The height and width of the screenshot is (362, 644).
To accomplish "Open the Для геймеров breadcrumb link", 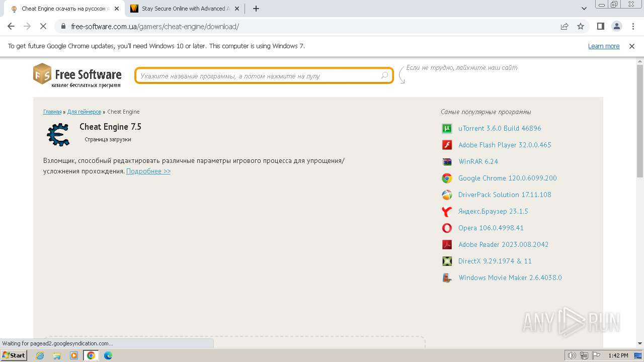I will [x=84, y=112].
